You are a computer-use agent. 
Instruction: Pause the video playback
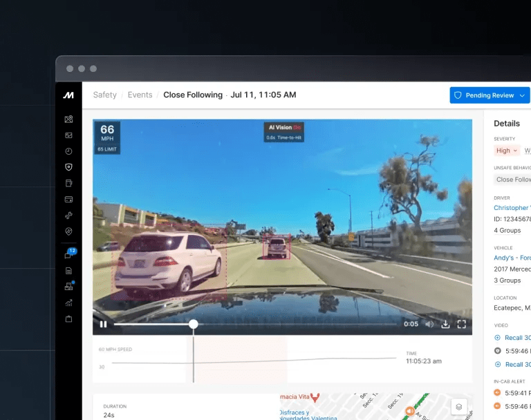(x=103, y=324)
